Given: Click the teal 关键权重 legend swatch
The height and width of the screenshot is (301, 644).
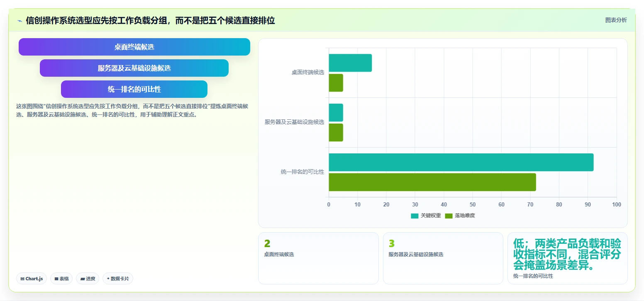Looking at the screenshot, I should tap(415, 216).
